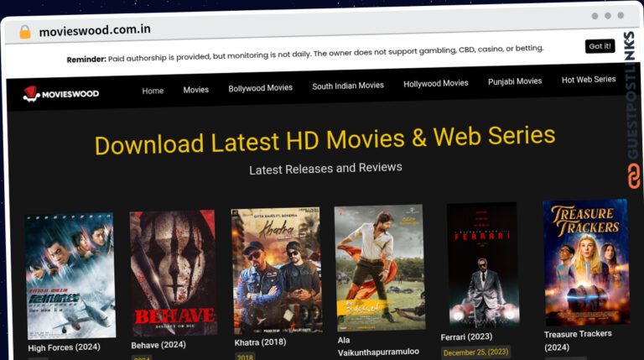Screen dimensions: 644x360
Task: Click the Reminder notice text
Action: pyautogui.click(x=304, y=54)
